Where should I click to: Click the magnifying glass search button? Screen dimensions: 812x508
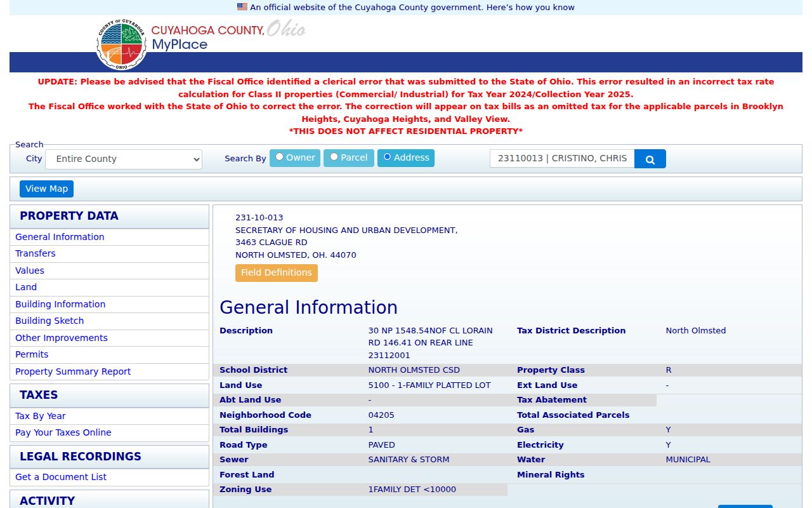650,159
